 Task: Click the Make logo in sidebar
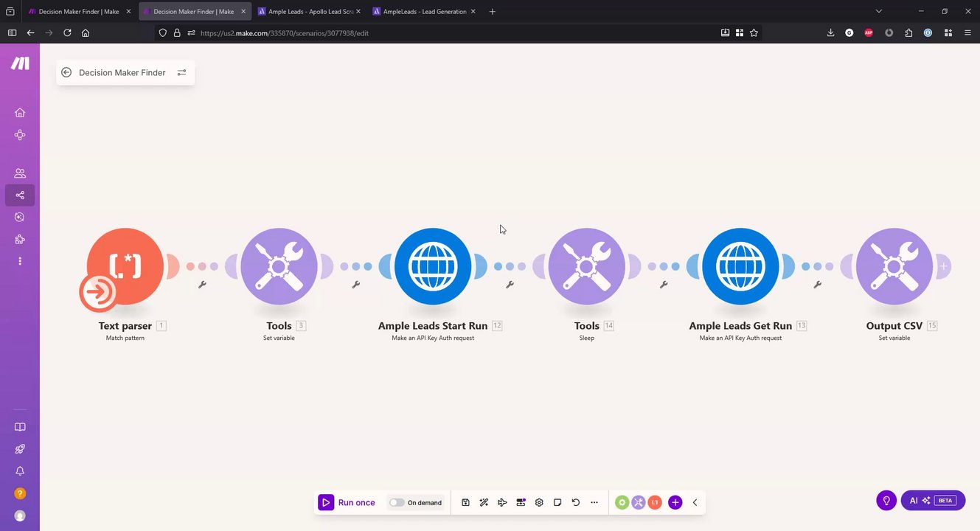pos(20,63)
